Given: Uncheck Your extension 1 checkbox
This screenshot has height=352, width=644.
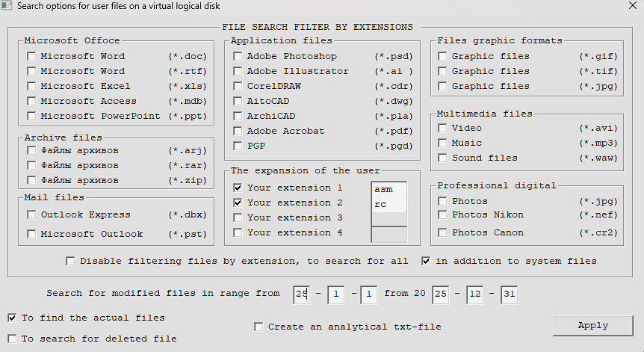Looking at the screenshot, I should [238, 188].
